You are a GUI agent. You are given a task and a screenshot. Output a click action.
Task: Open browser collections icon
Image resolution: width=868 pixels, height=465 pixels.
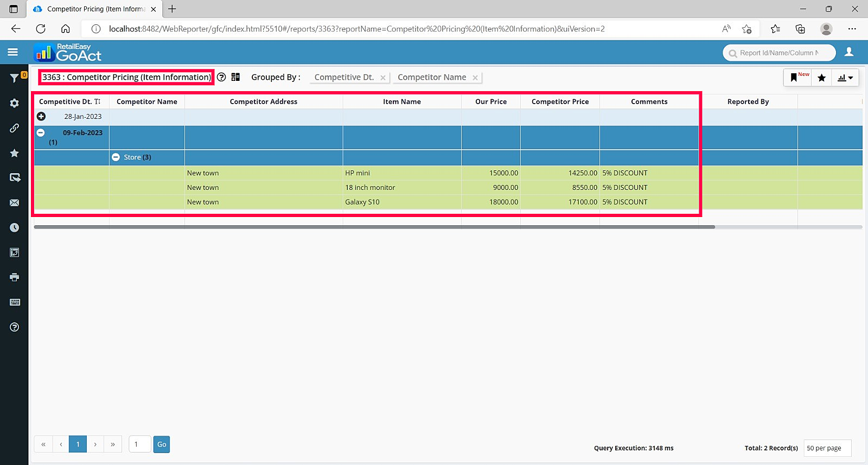tap(800, 29)
